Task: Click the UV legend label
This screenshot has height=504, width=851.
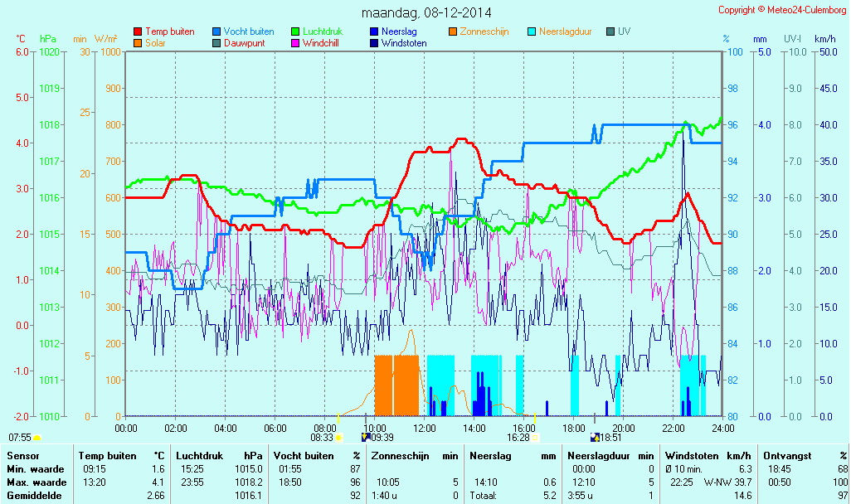Action: (x=624, y=32)
